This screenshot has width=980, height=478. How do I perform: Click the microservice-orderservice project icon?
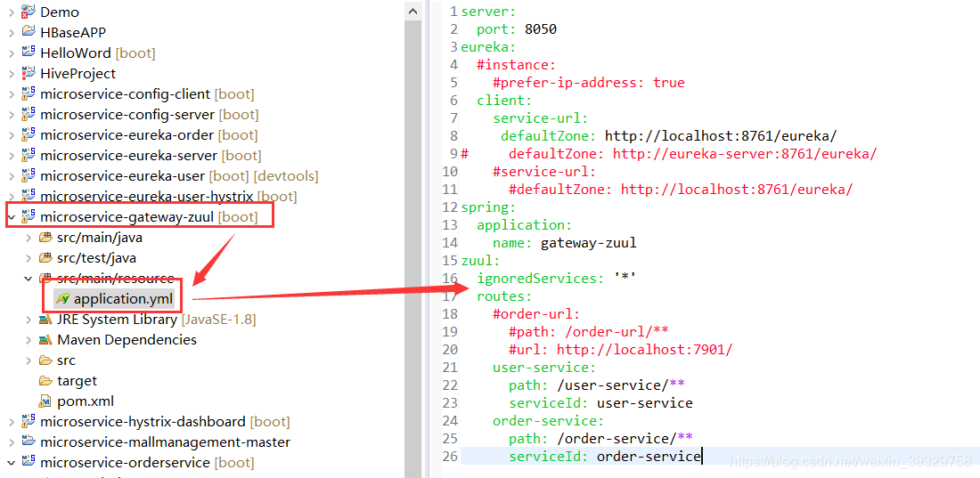click(x=29, y=462)
